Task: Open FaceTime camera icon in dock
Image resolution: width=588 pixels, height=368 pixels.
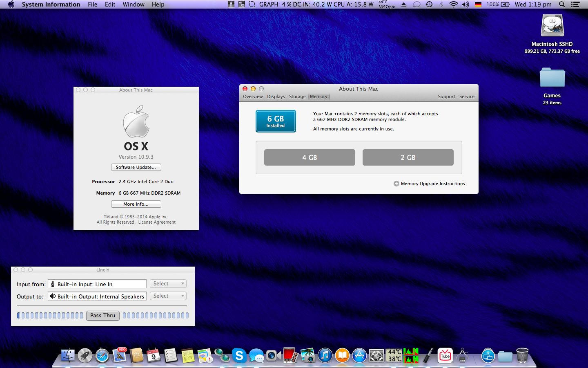Action: coord(274,355)
